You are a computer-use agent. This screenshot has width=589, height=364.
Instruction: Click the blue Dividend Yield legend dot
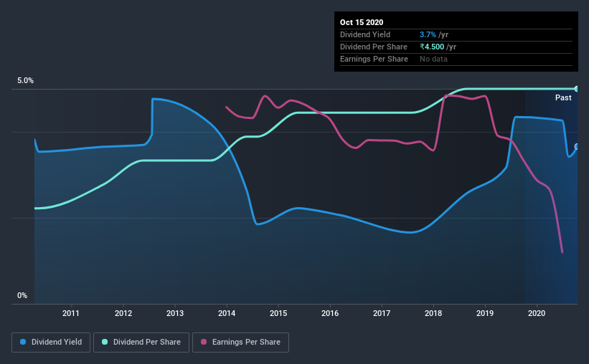[23, 342]
